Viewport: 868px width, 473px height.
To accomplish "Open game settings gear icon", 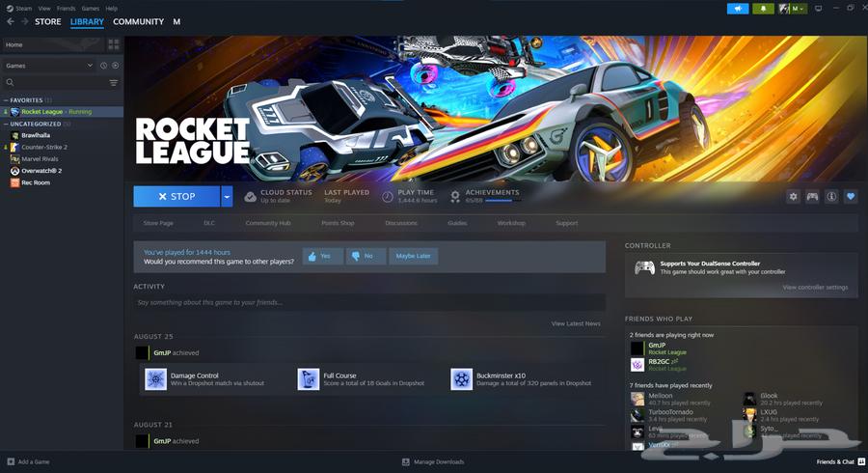I will 793,197.
